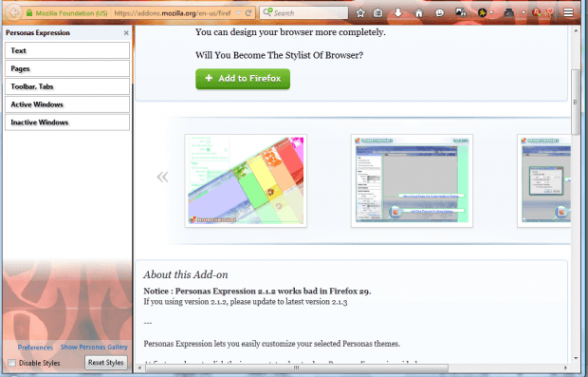Open the URL bar history dropdown arrow

(x=238, y=13)
